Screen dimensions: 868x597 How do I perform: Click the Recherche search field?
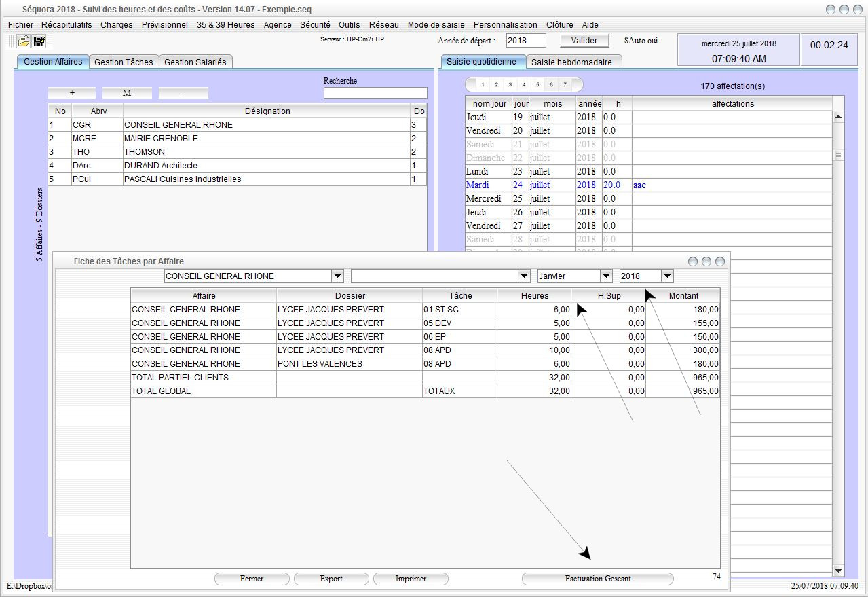[375, 93]
